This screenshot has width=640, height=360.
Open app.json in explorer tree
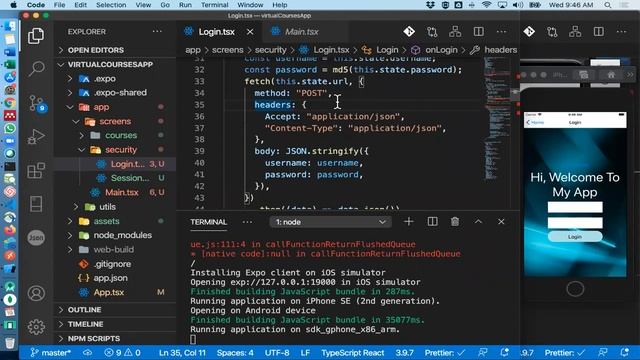110,278
